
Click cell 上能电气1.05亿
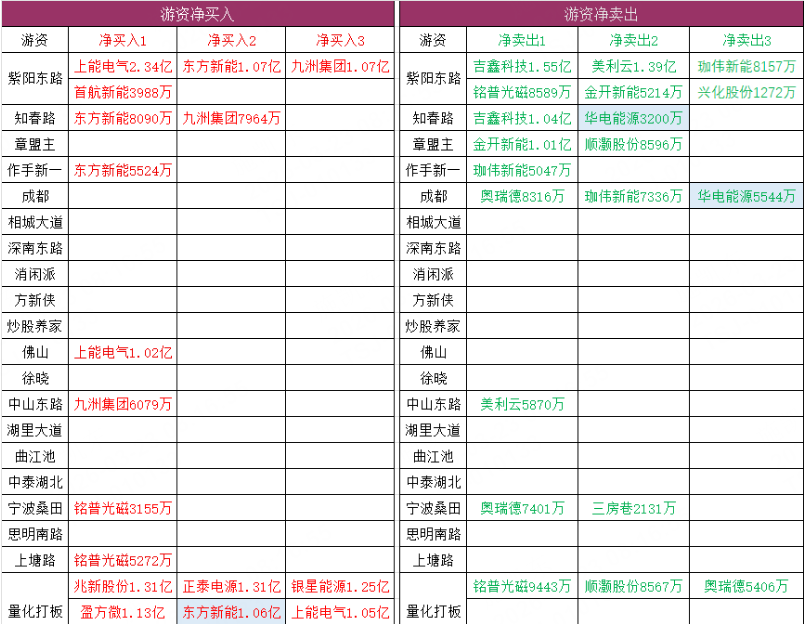tap(340, 612)
